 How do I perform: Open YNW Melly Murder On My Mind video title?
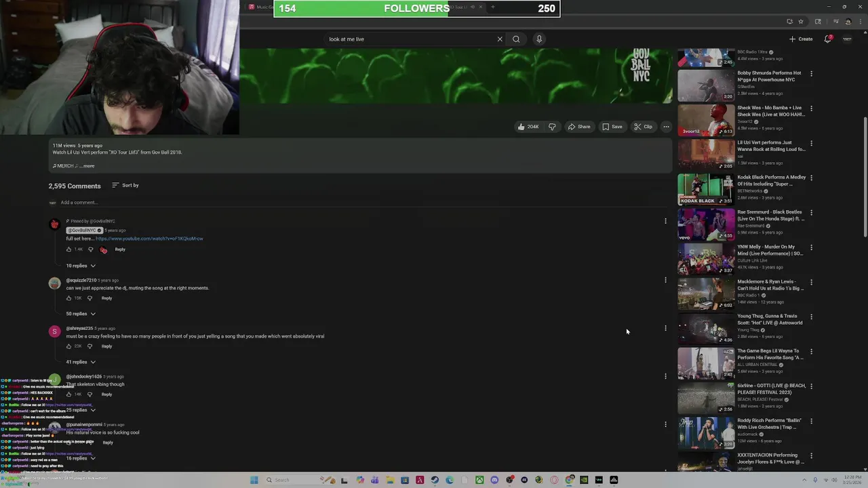coord(770,250)
